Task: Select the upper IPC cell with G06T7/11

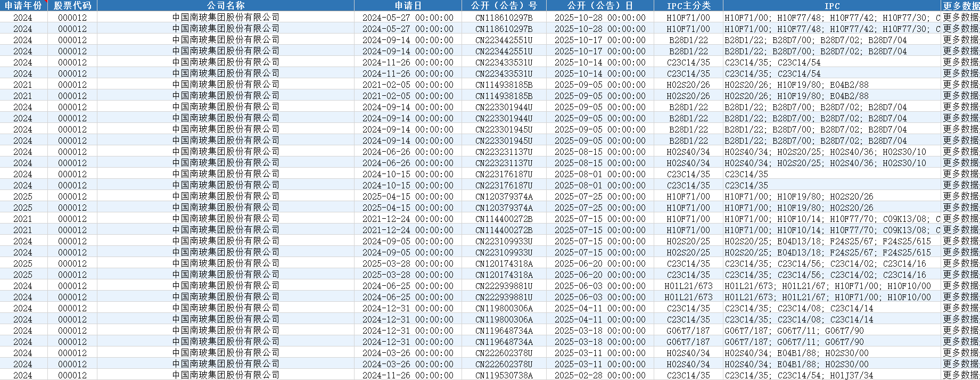Action: [832, 330]
